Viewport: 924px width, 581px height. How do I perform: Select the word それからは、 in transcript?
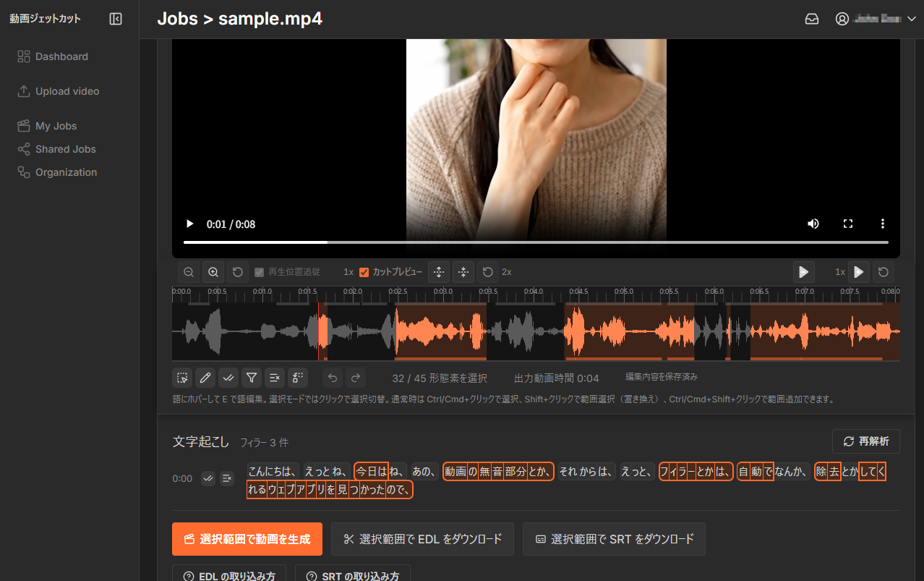click(x=587, y=472)
